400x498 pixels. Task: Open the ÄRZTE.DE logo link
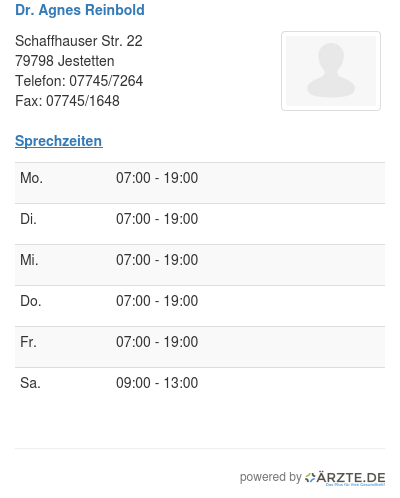click(345, 478)
